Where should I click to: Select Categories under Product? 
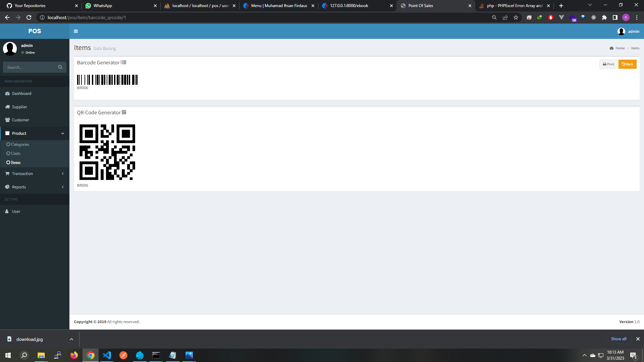click(20, 144)
